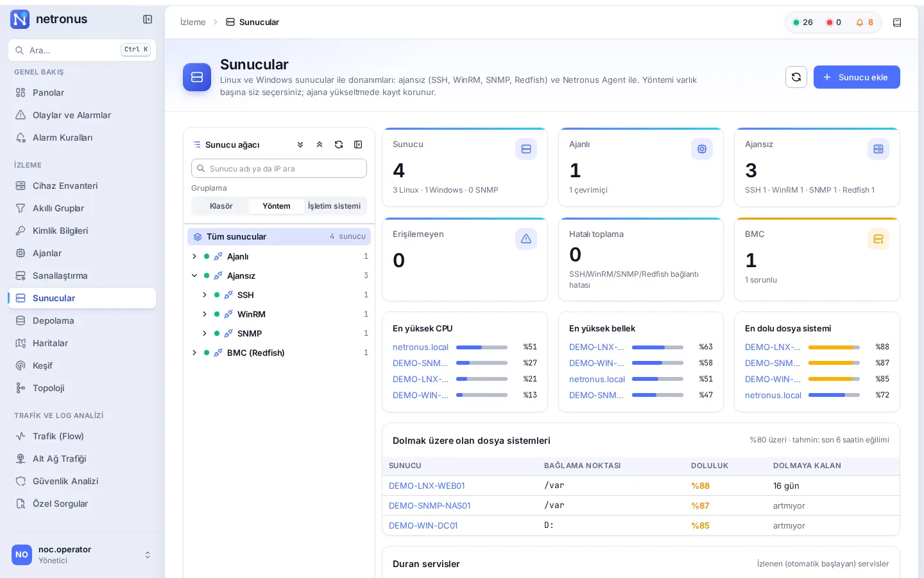
Task: Hide the server tree panel
Action: coord(358,144)
